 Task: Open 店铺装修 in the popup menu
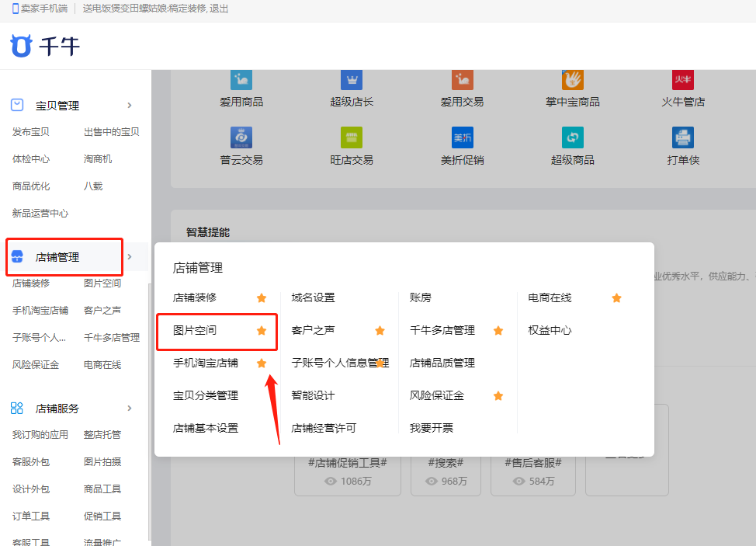(x=195, y=297)
